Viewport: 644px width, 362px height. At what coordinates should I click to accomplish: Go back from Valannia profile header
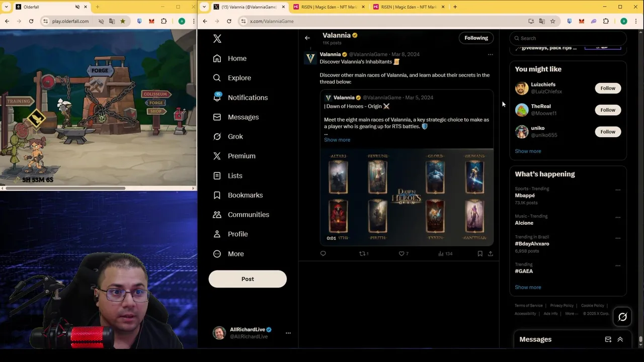click(x=307, y=38)
